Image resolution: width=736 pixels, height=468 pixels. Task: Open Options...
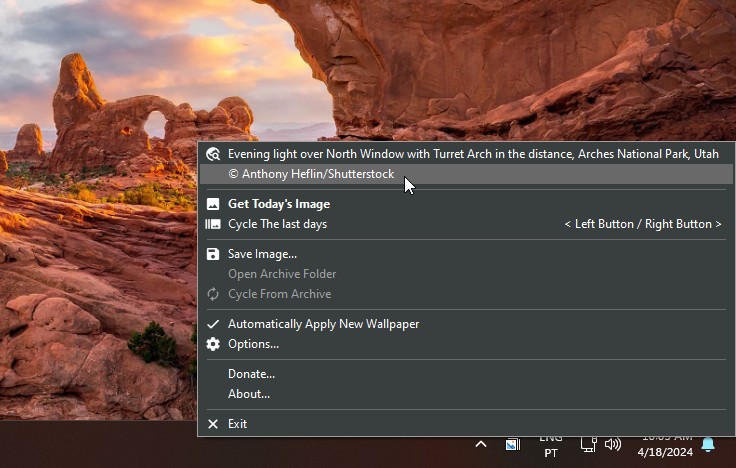coord(253,344)
